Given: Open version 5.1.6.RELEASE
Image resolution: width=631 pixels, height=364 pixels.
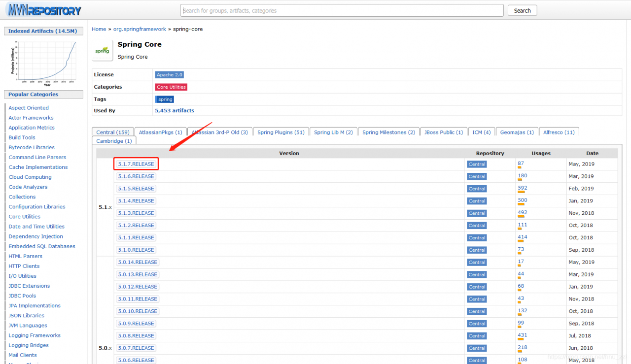Looking at the screenshot, I should [x=136, y=176].
